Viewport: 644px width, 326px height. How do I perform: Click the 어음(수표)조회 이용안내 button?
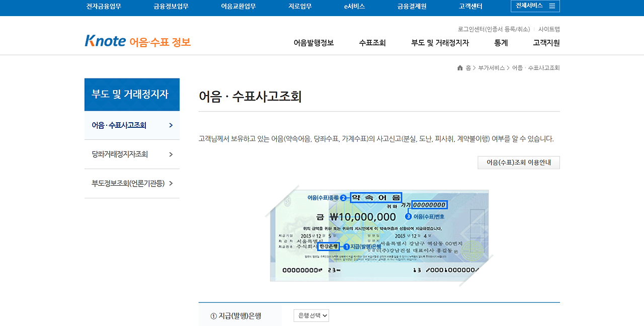[519, 162]
